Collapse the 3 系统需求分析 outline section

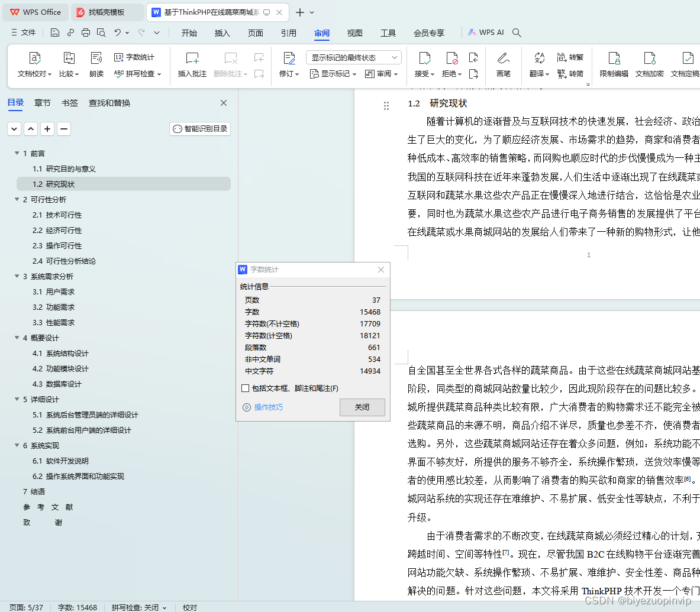pyautogui.click(x=17, y=276)
